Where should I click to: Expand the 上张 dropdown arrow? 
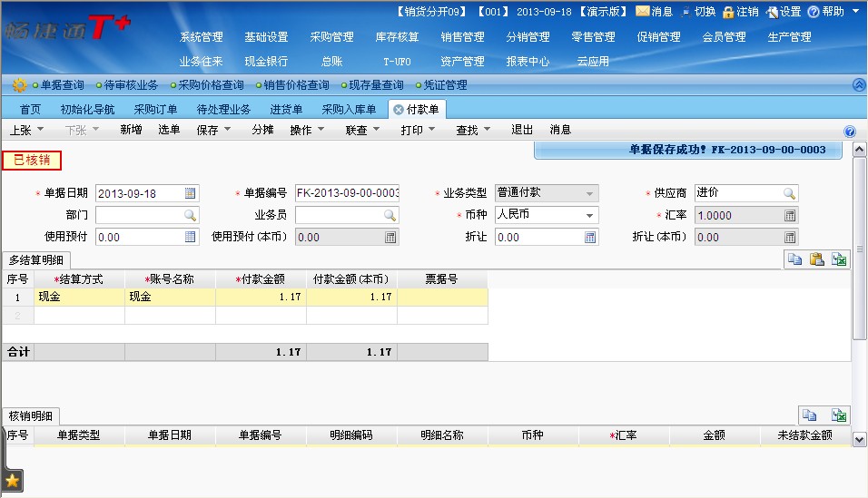coord(40,129)
